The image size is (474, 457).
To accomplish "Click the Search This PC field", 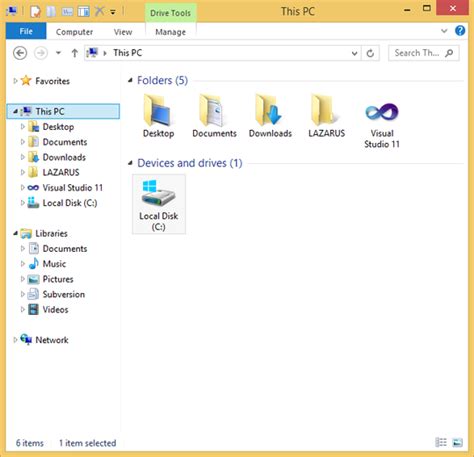I will (423, 53).
